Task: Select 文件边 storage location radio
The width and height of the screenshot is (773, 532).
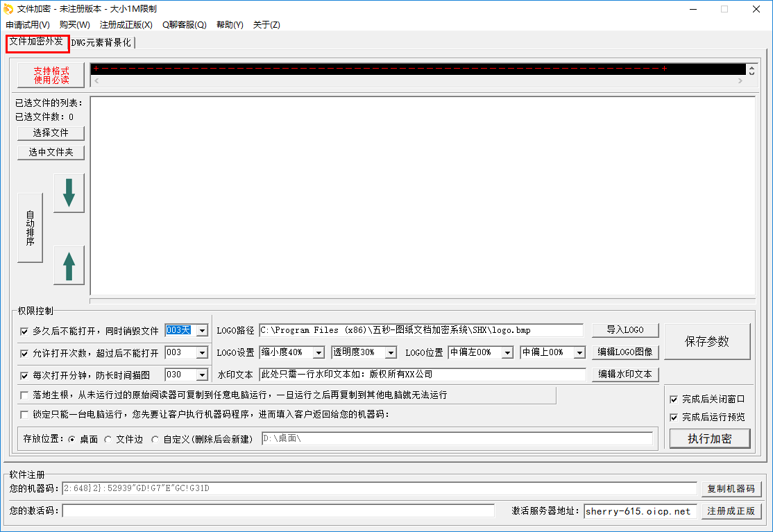Action: 108,439
